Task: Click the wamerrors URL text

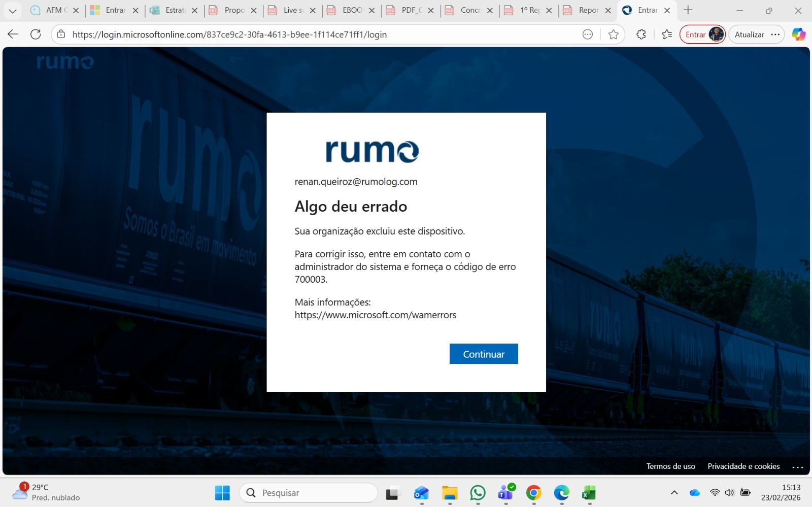Action: pos(375,315)
